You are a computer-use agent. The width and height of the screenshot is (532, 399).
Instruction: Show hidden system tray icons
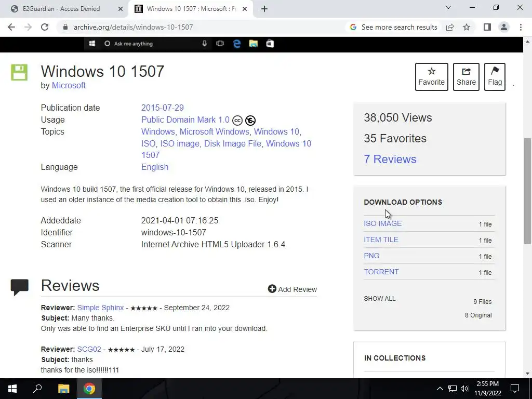pyautogui.click(x=440, y=389)
